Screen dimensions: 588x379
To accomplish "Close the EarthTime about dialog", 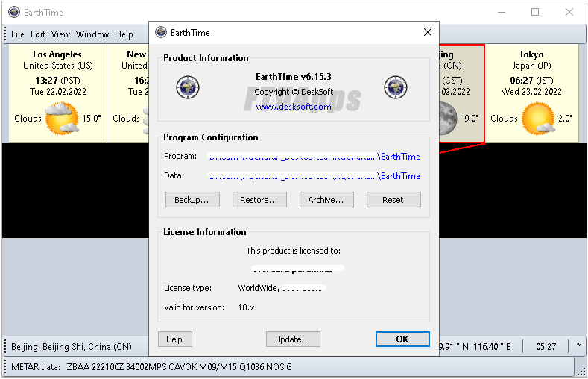I will (428, 32).
